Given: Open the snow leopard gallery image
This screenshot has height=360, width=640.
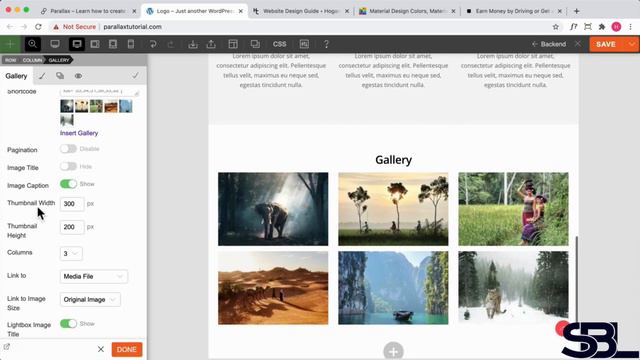Looking at the screenshot, I should [513, 288].
